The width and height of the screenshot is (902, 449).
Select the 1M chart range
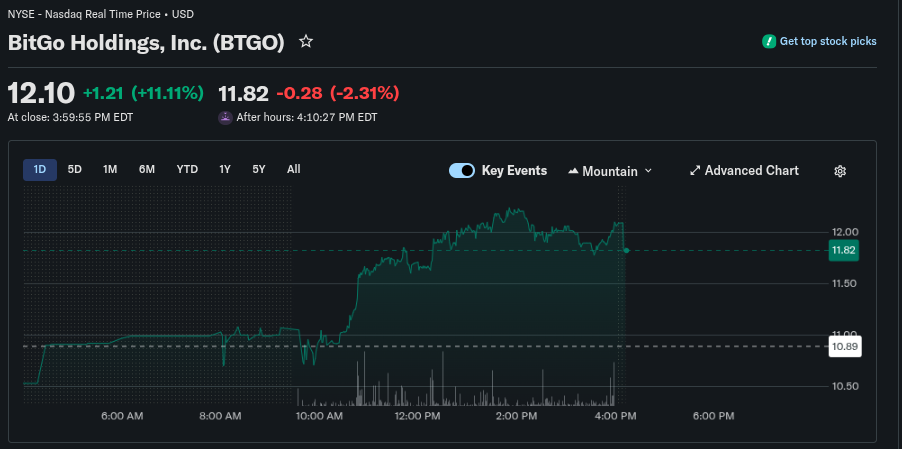(110, 169)
